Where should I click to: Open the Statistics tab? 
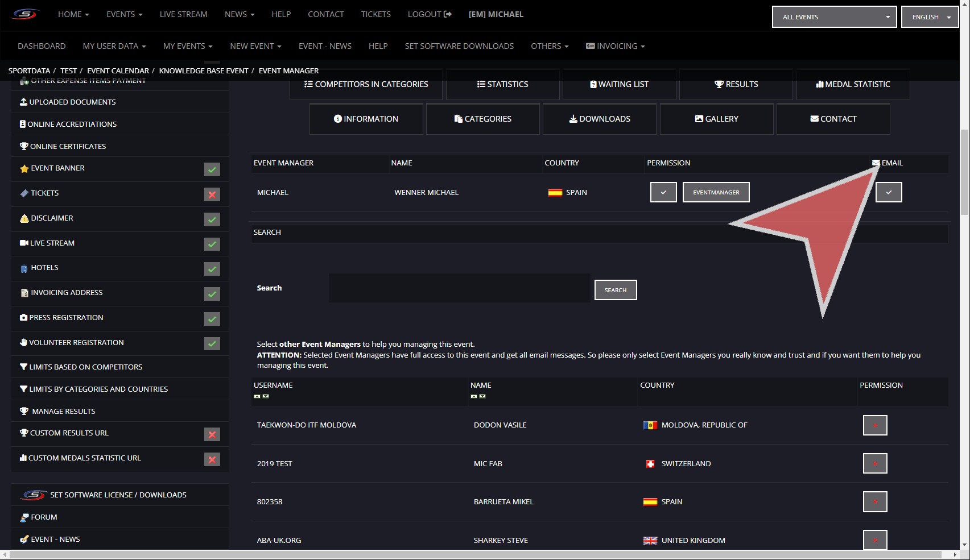click(x=502, y=84)
